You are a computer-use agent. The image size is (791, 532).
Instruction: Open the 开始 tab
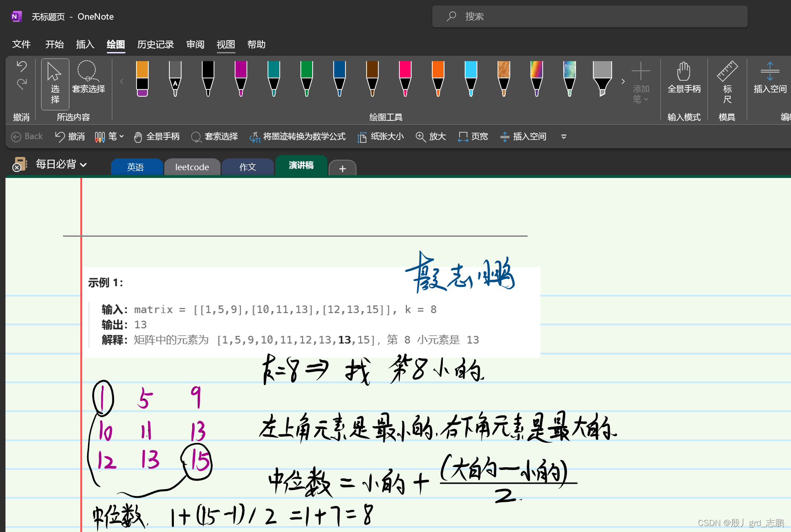(54, 44)
